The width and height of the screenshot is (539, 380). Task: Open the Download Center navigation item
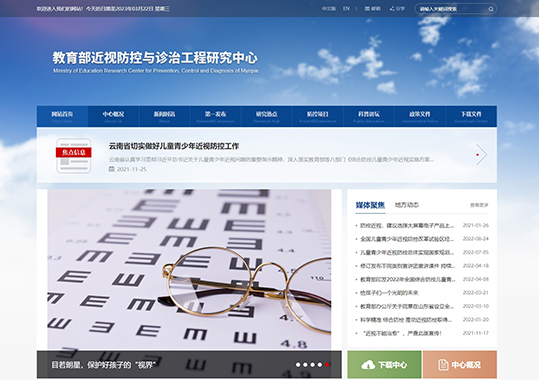coord(471,117)
